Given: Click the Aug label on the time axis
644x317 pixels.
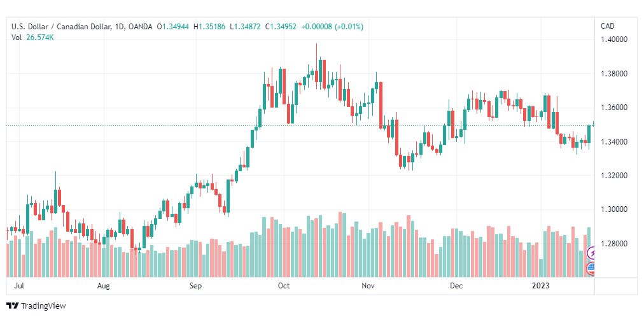Looking at the screenshot, I should [104, 285].
